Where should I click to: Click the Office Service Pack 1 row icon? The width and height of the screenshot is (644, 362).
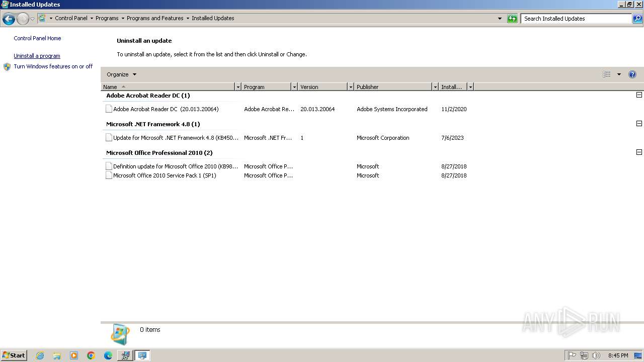(109, 175)
